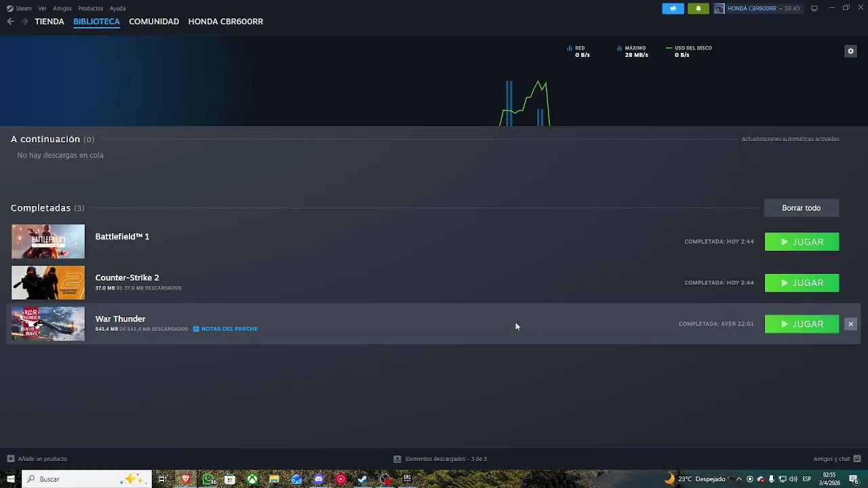Viewport: 868px width, 488px height.
Task: Expand the HONDA CBR600RR account dropdown
Action: click(779, 9)
